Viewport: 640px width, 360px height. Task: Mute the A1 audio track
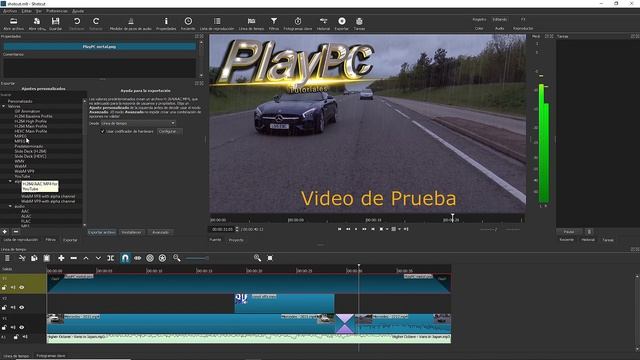[24, 337]
